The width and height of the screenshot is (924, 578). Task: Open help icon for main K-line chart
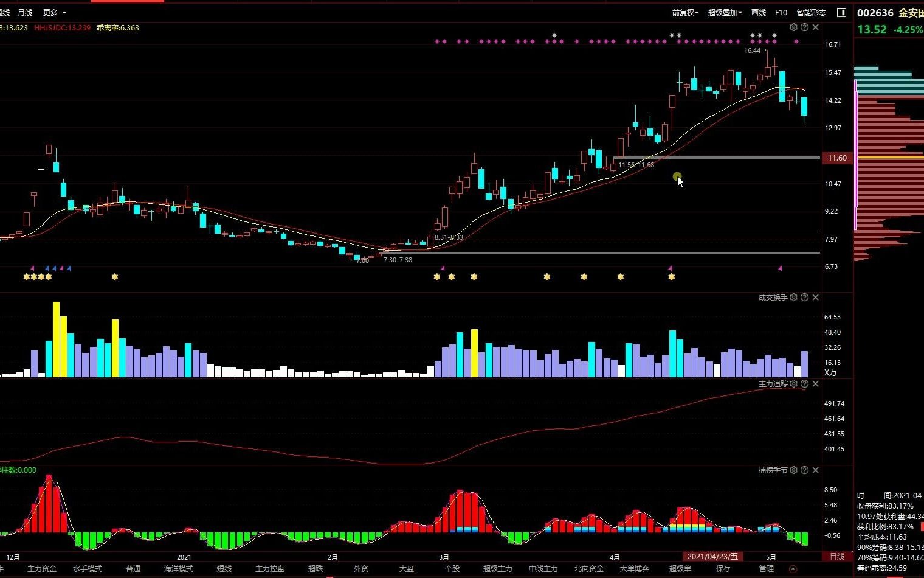tap(805, 27)
